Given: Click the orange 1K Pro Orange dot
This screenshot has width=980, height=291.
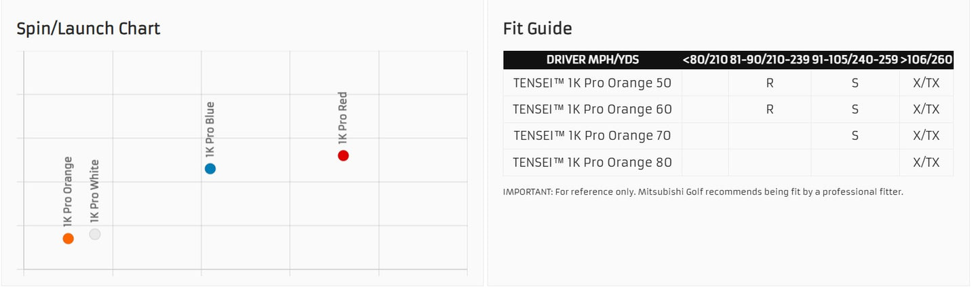Looking at the screenshot, I should 68,238.
